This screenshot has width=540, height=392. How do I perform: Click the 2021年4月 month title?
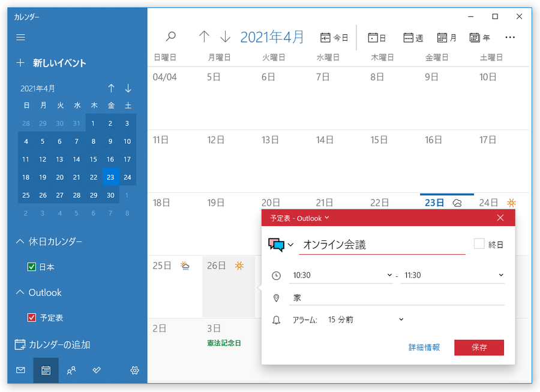(272, 37)
